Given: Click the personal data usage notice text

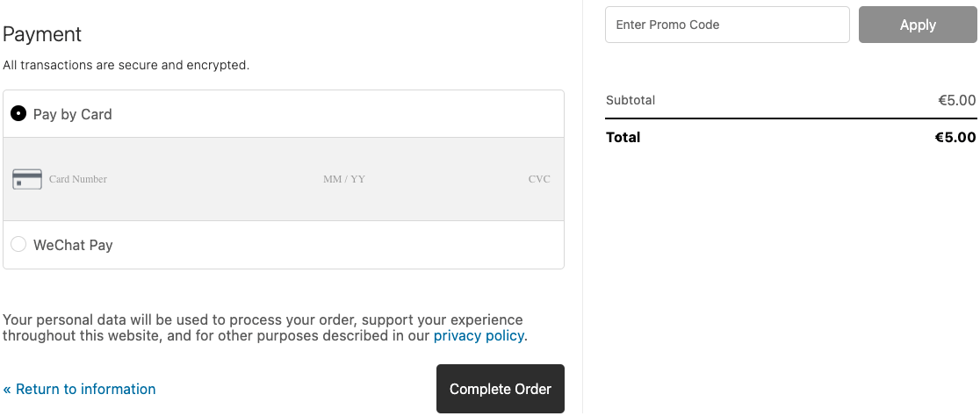Looking at the screenshot, I should [x=263, y=319].
